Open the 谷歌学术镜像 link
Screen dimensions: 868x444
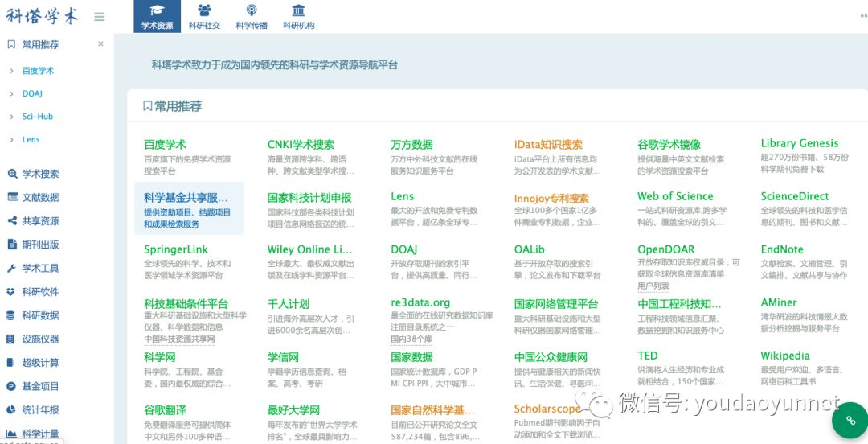669,145
